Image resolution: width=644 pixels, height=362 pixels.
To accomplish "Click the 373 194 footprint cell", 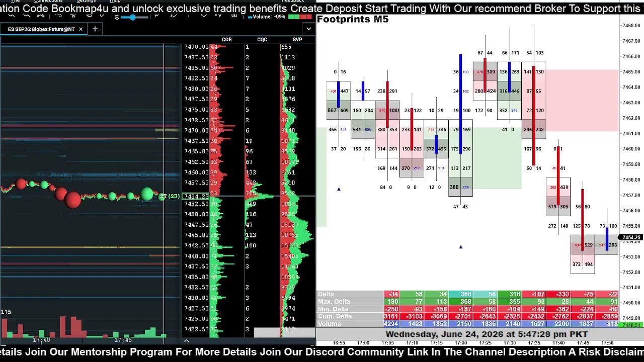I will (583, 264).
